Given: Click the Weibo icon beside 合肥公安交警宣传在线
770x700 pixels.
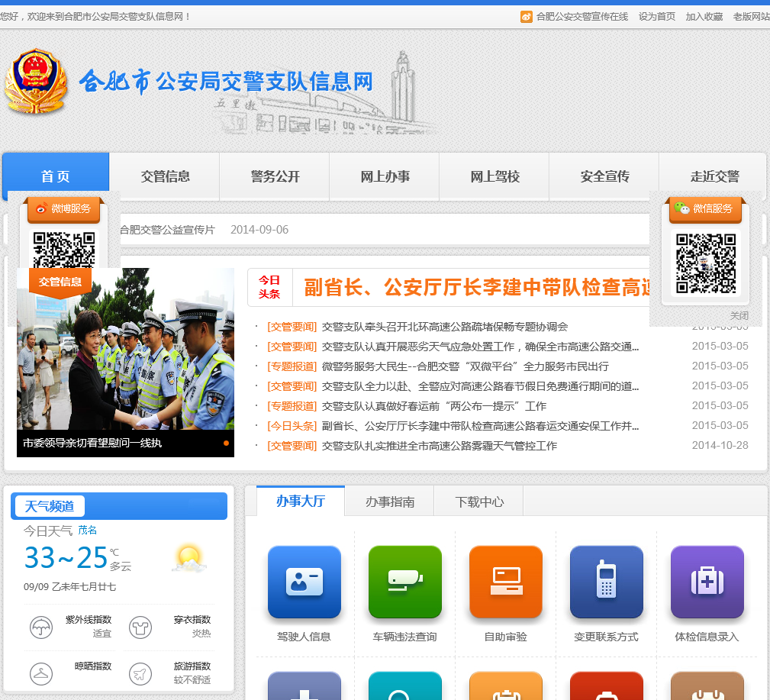Looking at the screenshot, I should click(527, 17).
